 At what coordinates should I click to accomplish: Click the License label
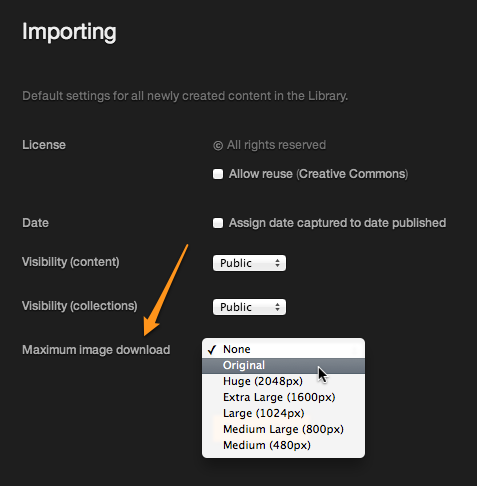tap(44, 145)
